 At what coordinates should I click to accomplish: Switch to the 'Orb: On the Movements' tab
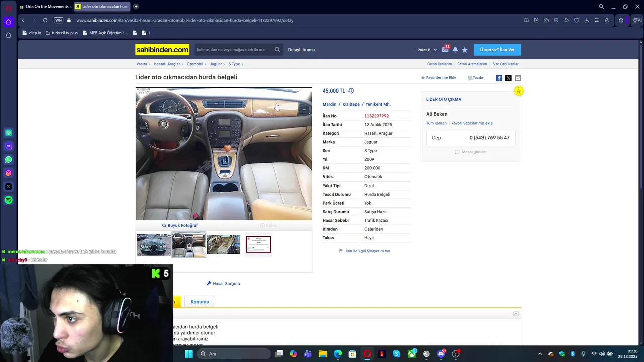point(45,7)
